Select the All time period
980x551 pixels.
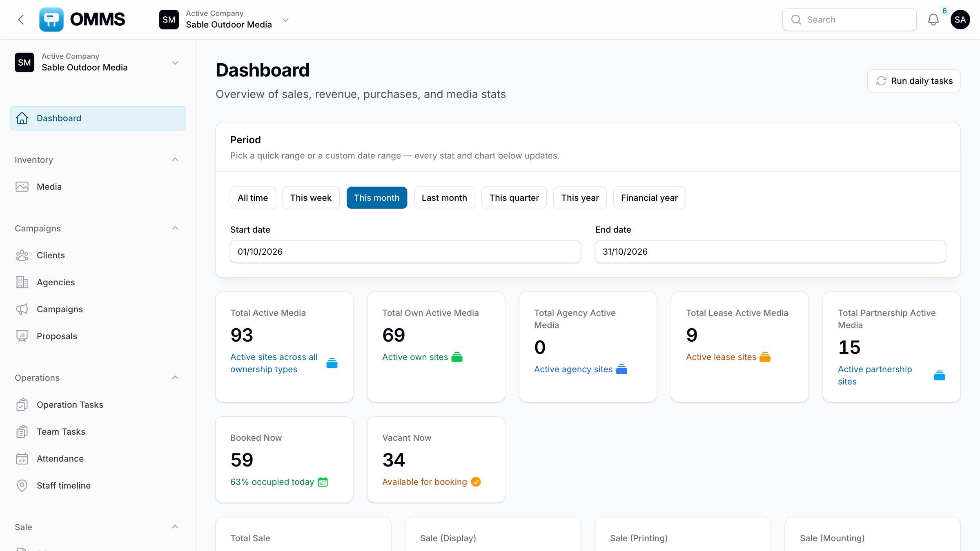253,198
